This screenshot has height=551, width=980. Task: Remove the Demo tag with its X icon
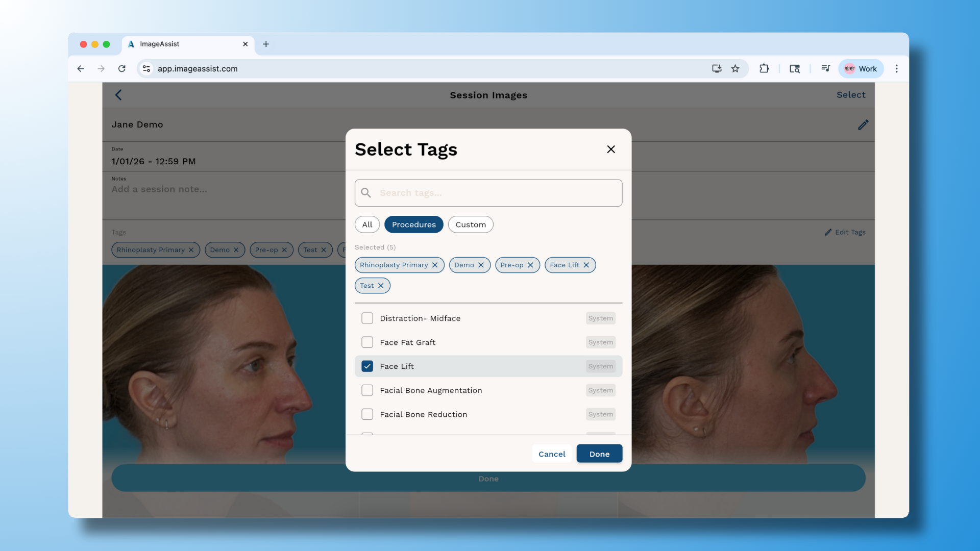pyautogui.click(x=482, y=265)
